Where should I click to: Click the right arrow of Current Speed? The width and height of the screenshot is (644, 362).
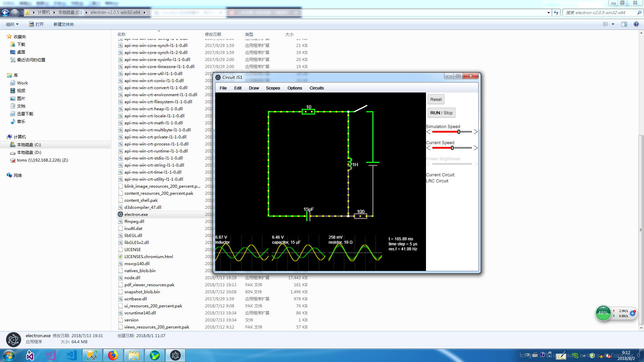(476, 148)
